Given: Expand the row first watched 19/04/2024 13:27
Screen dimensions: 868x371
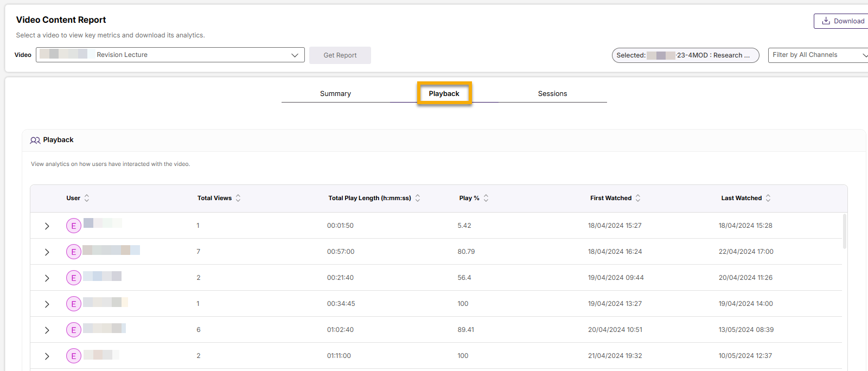Looking at the screenshot, I should pyautogui.click(x=47, y=304).
